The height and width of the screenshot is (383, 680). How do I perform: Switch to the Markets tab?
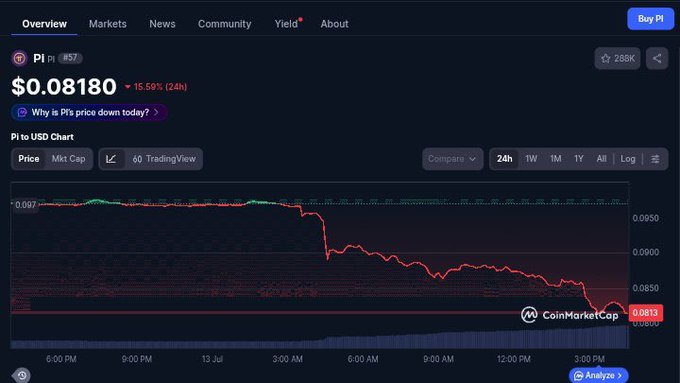(108, 24)
